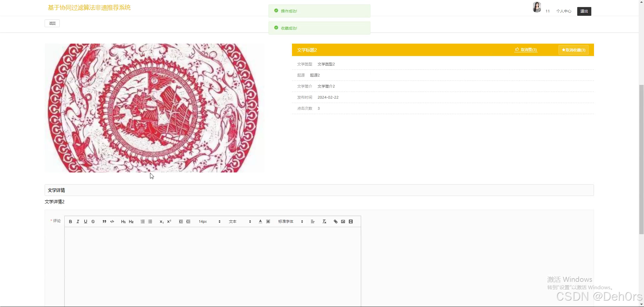Click the 文学简介2 value
Screen dimensions: 644x307
[x=326, y=86]
